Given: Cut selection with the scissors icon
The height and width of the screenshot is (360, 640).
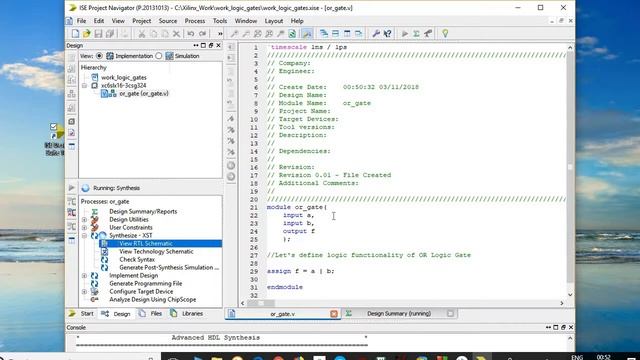Looking at the screenshot, I should click(x=142, y=33).
